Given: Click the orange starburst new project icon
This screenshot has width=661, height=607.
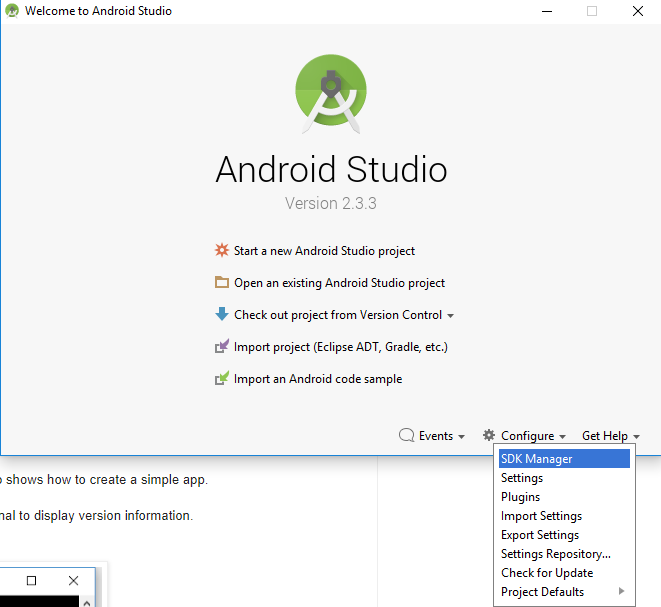Looking at the screenshot, I should pos(222,250).
